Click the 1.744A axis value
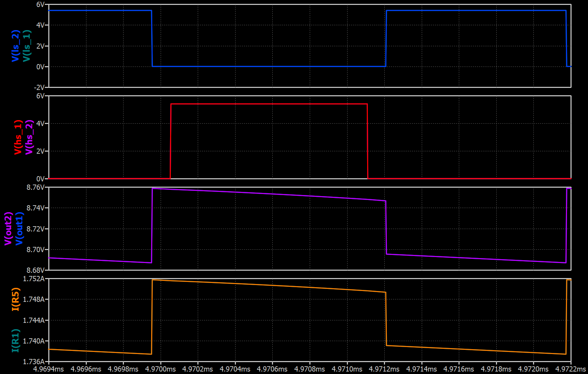Image resolution: width=588 pixels, height=374 pixels. [x=34, y=320]
